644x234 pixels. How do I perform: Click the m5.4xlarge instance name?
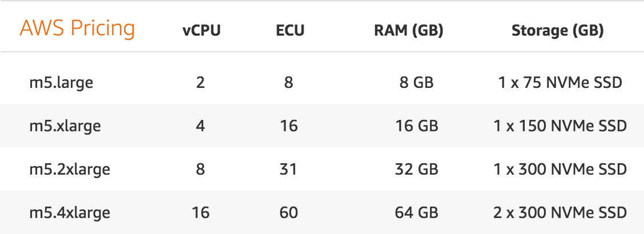click(70, 213)
